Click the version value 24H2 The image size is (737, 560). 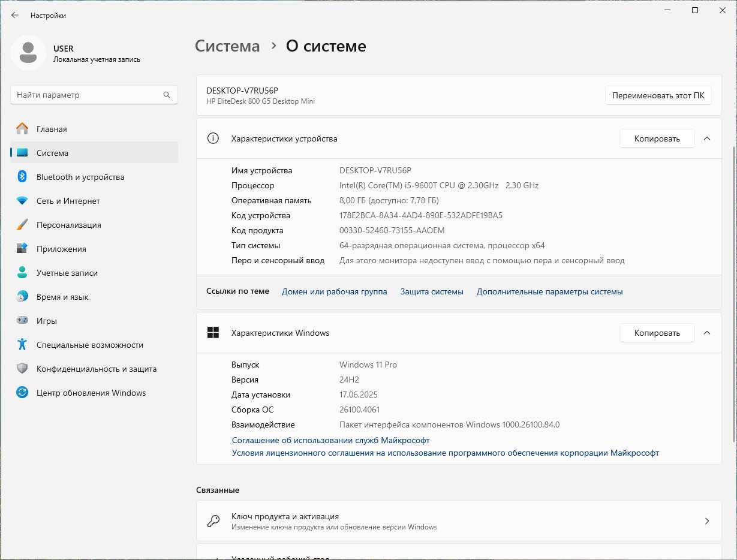pos(350,380)
